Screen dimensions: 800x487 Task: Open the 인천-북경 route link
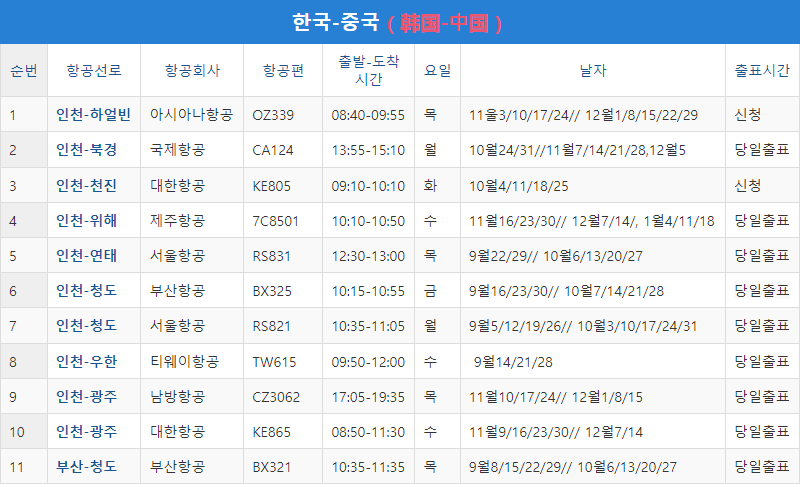click(x=86, y=150)
